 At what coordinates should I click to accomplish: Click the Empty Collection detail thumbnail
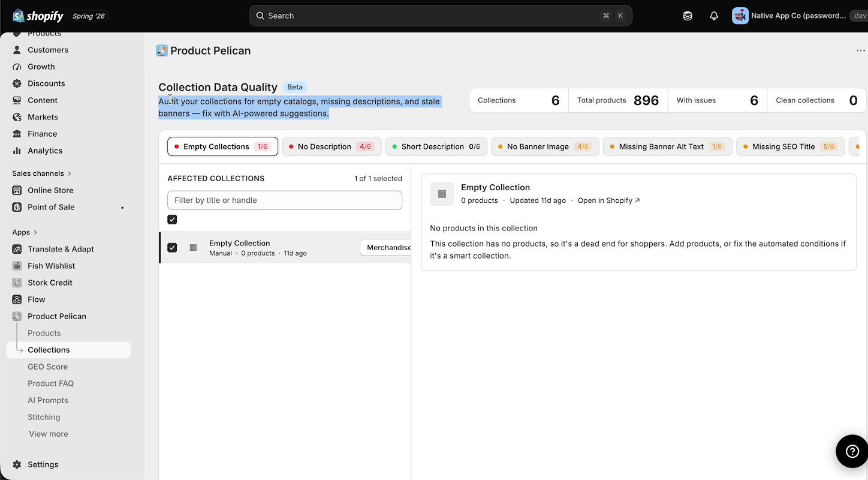(x=442, y=194)
